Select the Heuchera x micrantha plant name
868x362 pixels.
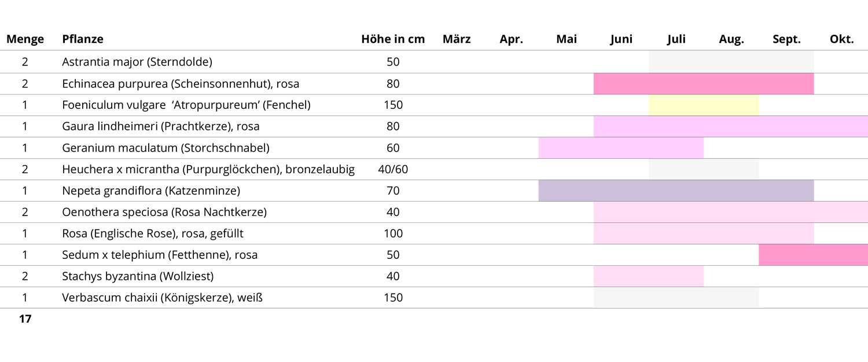point(208,169)
